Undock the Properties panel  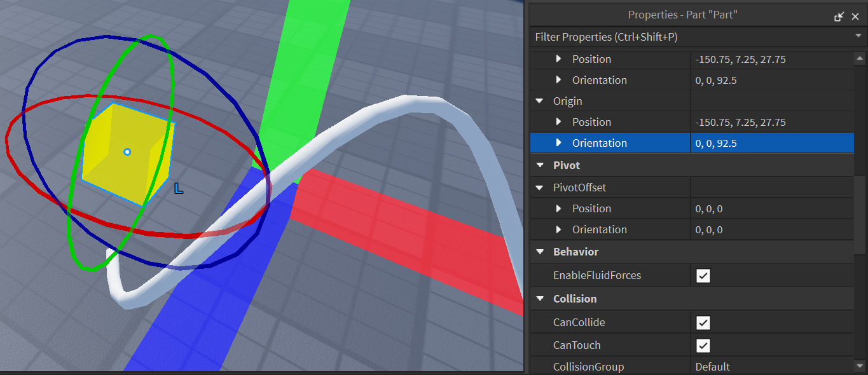pyautogui.click(x=839, y=17)
